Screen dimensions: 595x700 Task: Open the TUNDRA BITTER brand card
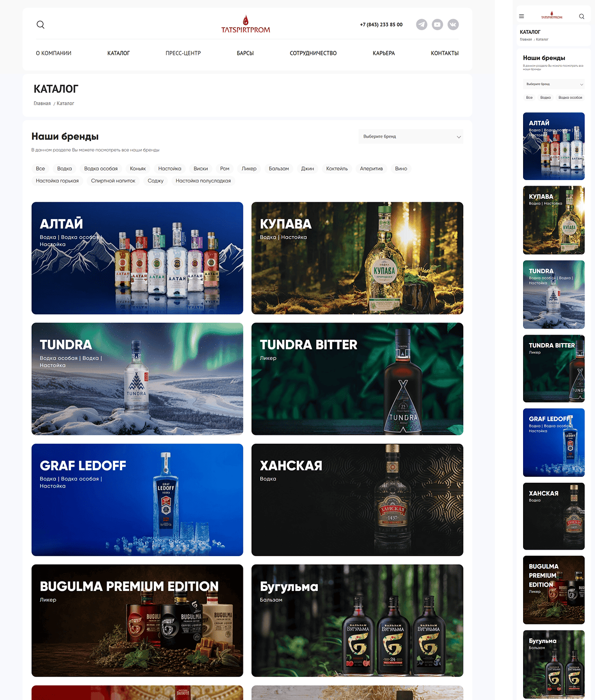[x=357, y=379]
